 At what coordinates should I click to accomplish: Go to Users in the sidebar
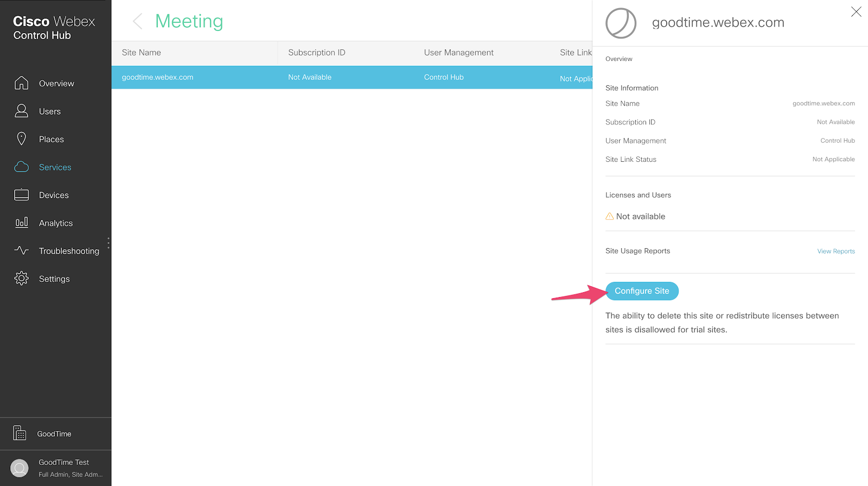coord(50,111)
